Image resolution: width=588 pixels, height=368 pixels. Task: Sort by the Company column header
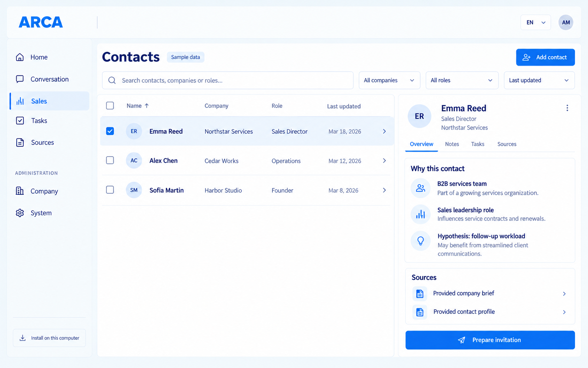pos(217,106)
